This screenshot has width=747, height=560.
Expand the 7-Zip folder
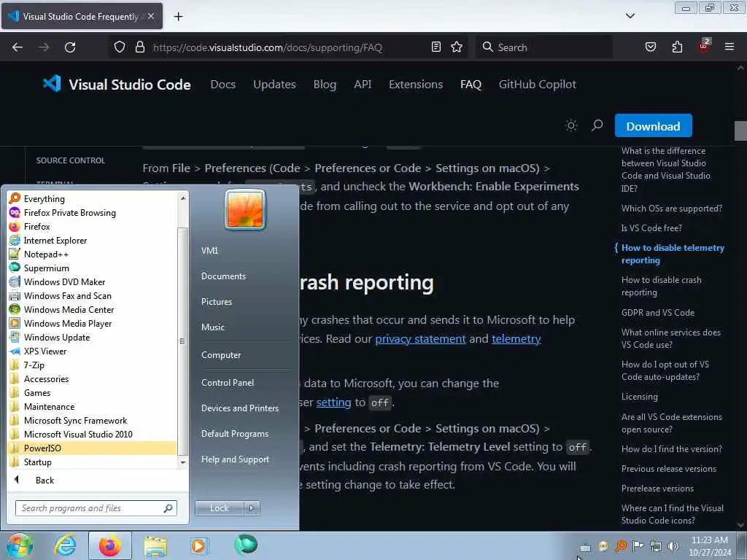[34, 365]
